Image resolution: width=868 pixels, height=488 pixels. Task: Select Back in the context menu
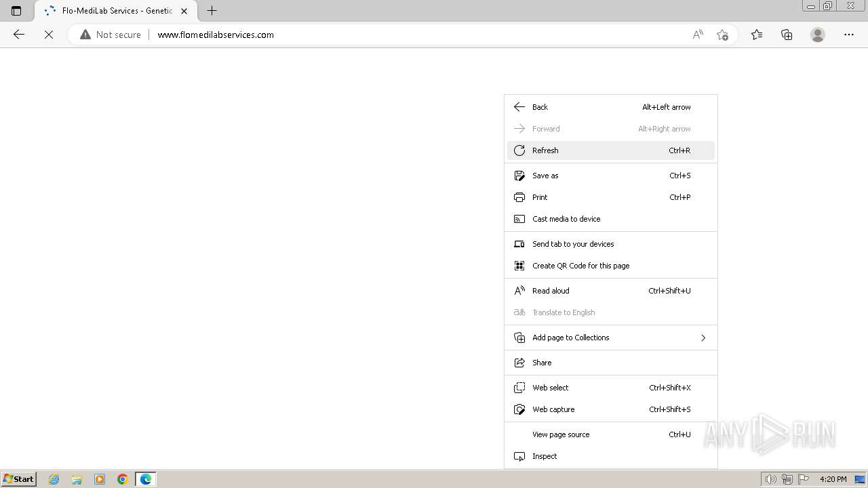[x=611, y=107]
